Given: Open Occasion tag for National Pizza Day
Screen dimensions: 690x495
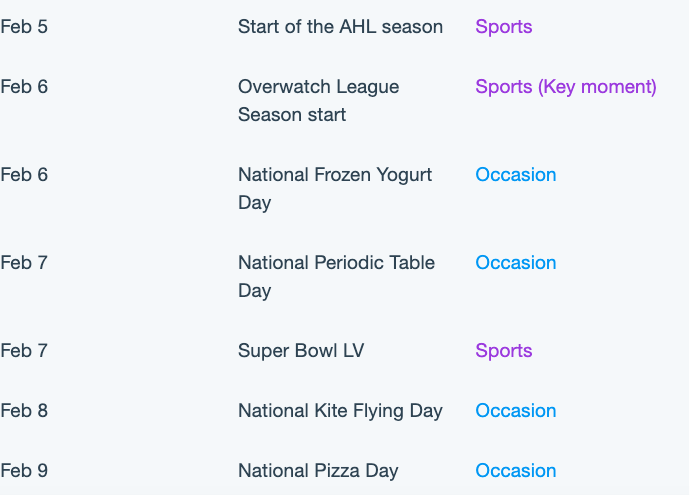Looking at the screenshot, I should [516, 471].
